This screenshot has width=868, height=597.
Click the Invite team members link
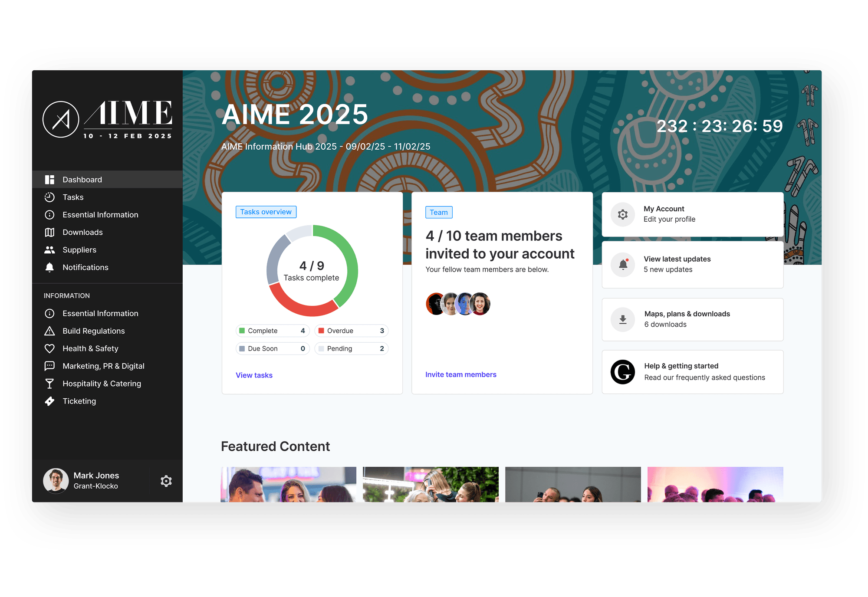point(460,374)
